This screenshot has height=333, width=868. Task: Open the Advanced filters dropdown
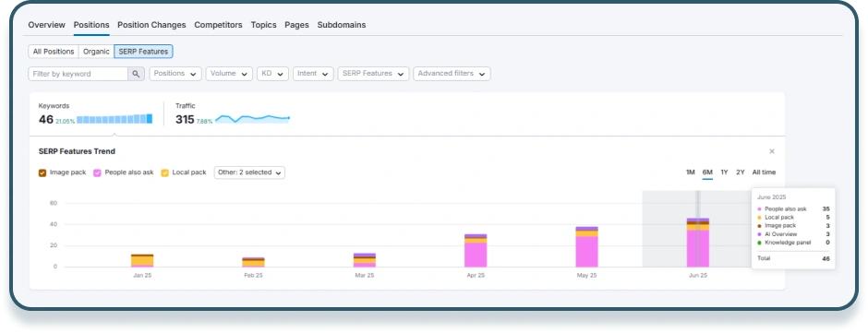452,74
